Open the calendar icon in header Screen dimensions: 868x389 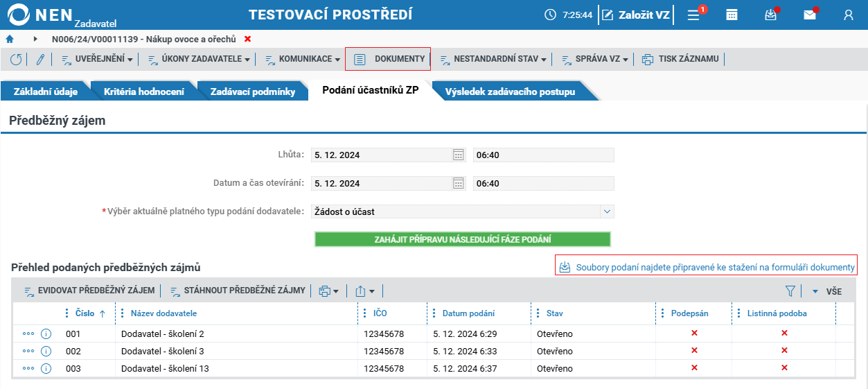(x=732, y=15)
